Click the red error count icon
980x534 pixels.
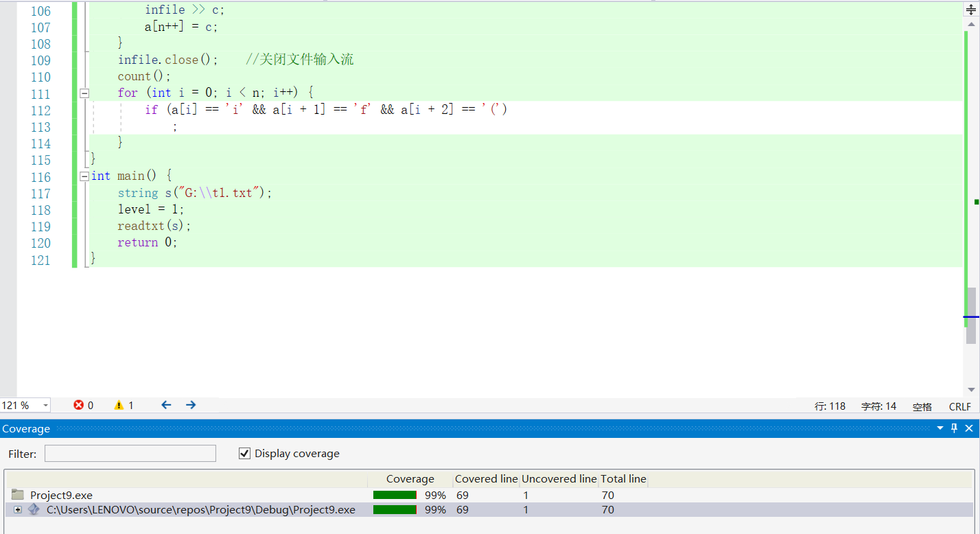79,405
